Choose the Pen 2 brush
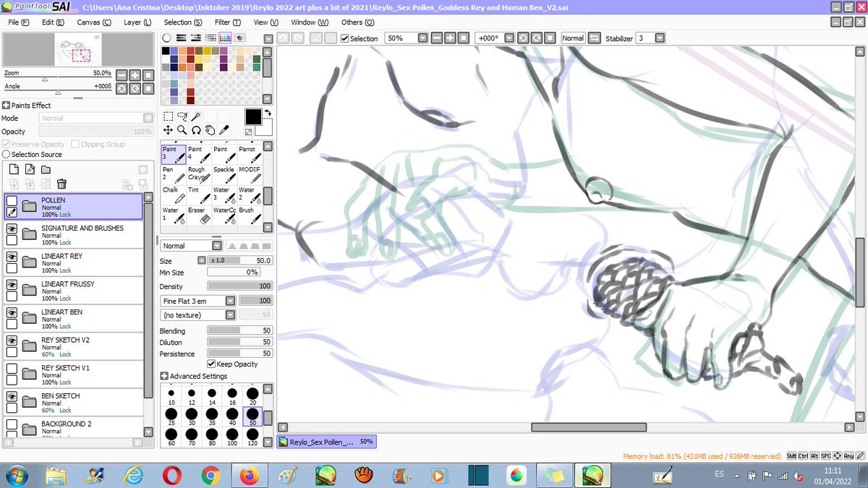The image size is (868, 488). [x=174, y=174]
